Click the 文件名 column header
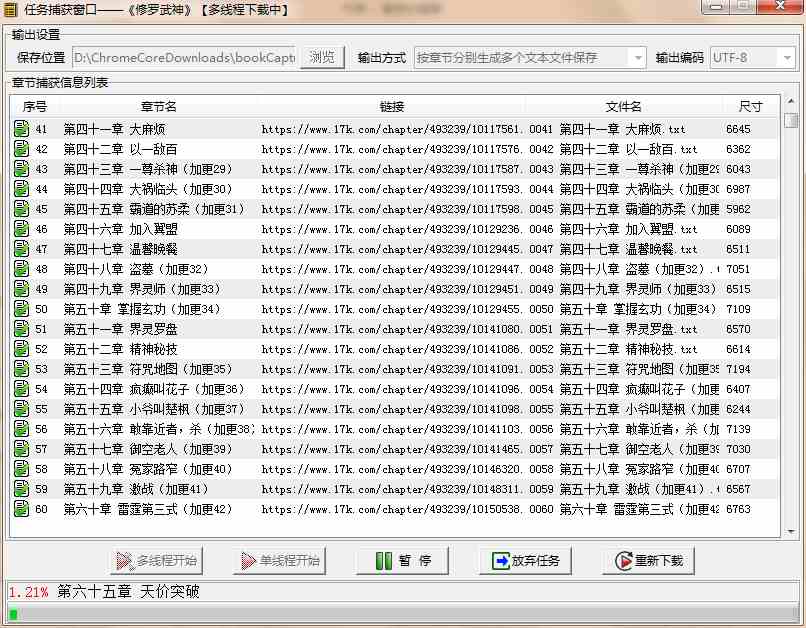Viewport: 806px width, 628px height. click(623, 106)
